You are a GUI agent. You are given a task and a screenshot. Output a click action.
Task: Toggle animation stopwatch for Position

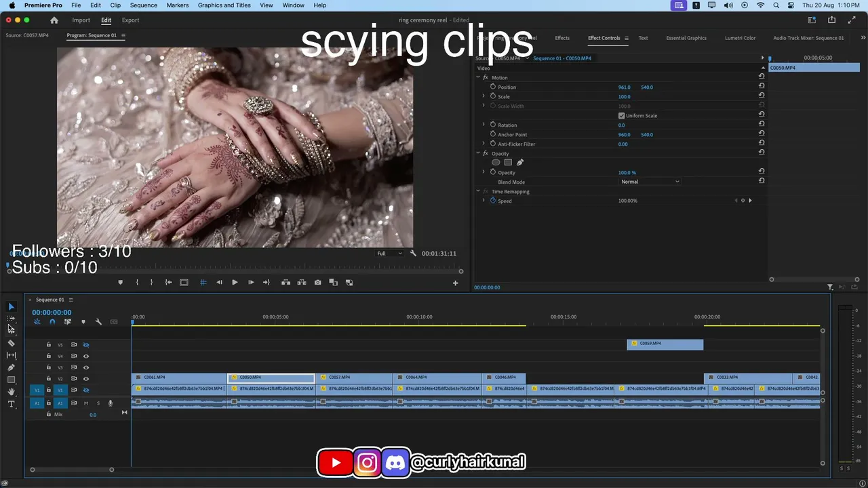pos(493,87)
